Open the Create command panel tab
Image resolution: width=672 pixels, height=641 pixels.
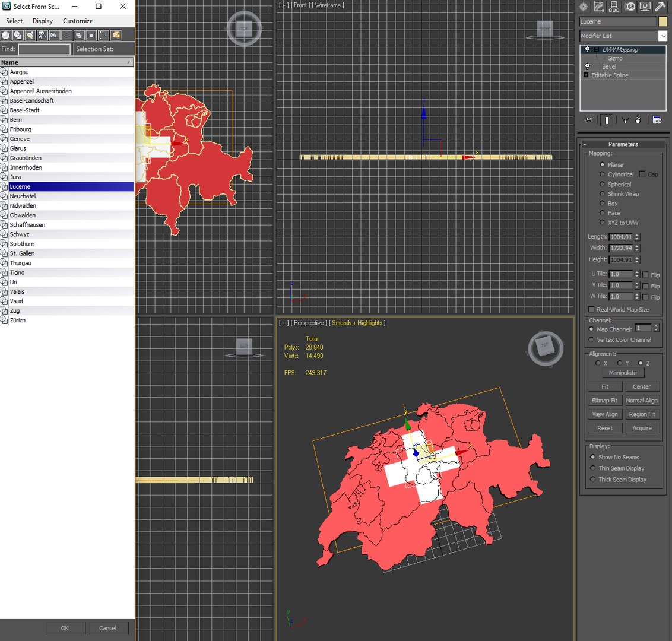pyautogui.click(x=584, y=7)
